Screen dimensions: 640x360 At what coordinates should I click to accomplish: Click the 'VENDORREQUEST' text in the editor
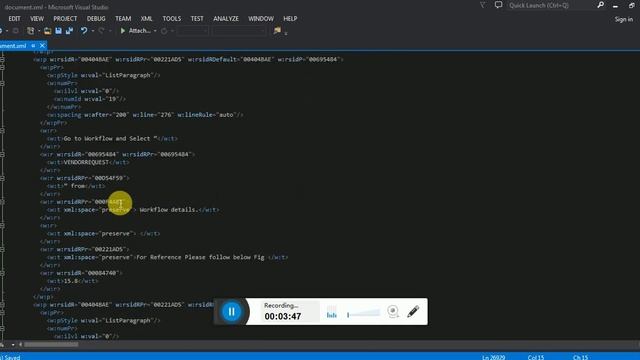coord(86,162)
